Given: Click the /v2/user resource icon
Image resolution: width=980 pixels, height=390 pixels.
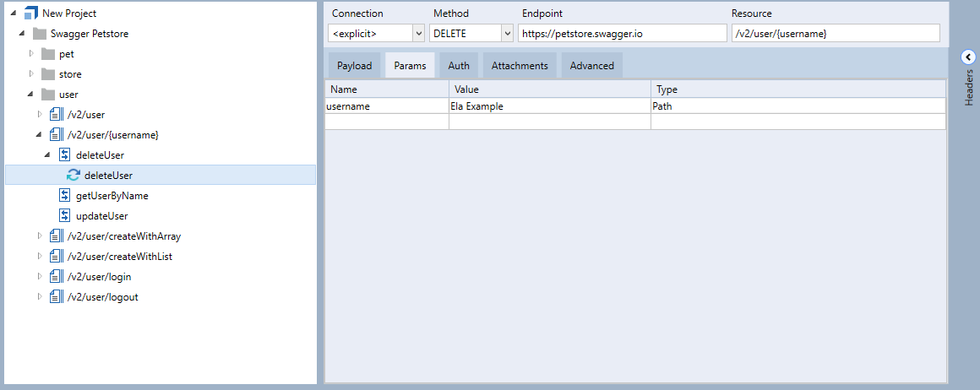Looking at the screenshot, I should coord(57,115).
